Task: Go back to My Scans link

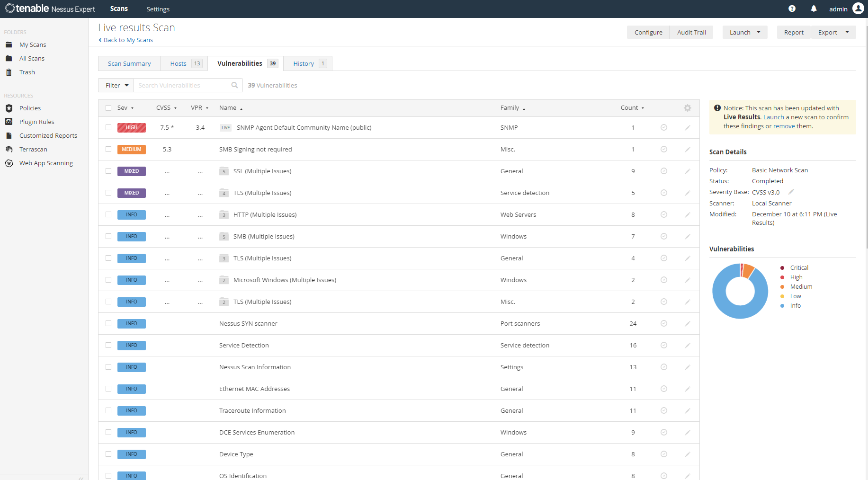Action: [x=128, y=40]
